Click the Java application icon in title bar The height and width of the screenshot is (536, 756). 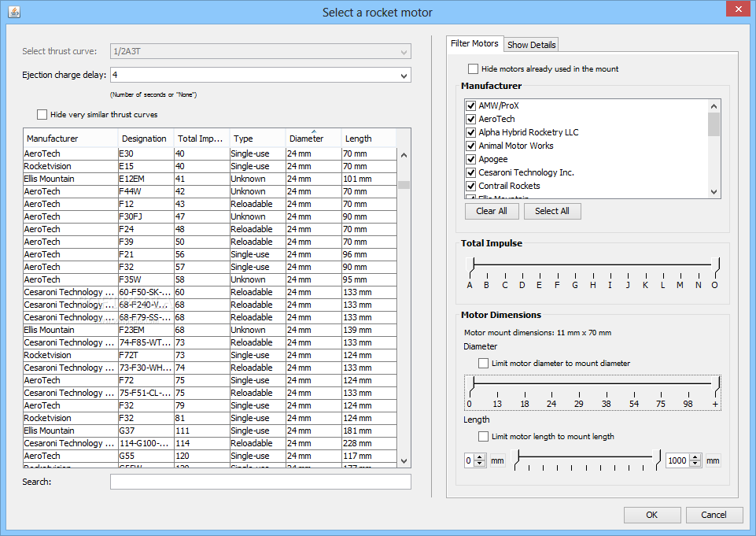[x=14, y=12]
